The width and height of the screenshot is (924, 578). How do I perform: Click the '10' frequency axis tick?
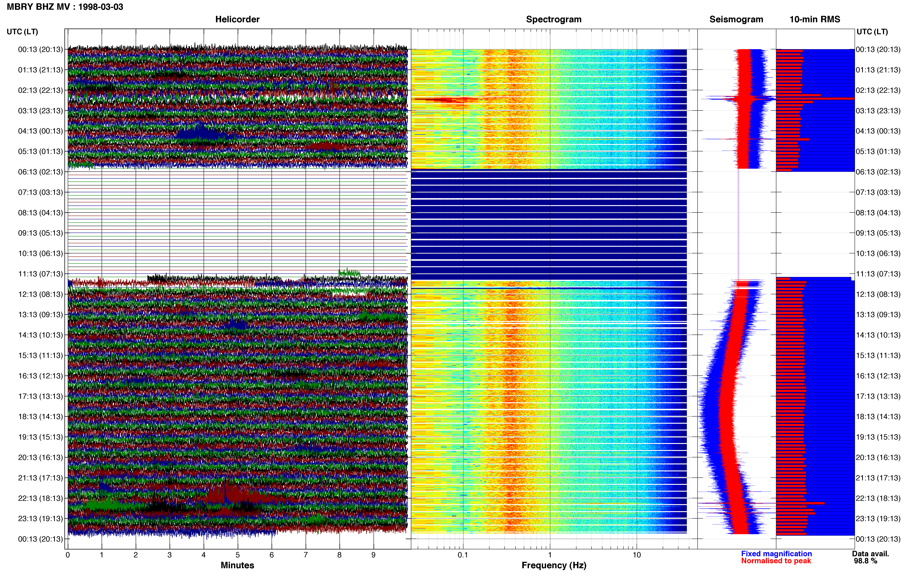[637, 555]
